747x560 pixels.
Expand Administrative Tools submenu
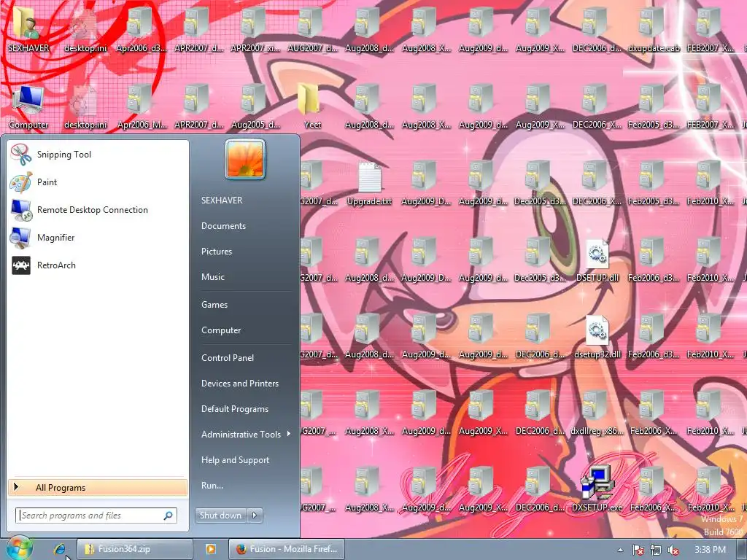pos(245,435)
